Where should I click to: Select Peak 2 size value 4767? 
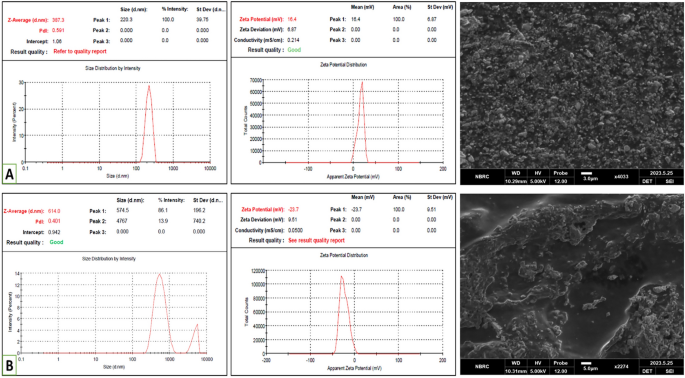click(x=122, y=221)
